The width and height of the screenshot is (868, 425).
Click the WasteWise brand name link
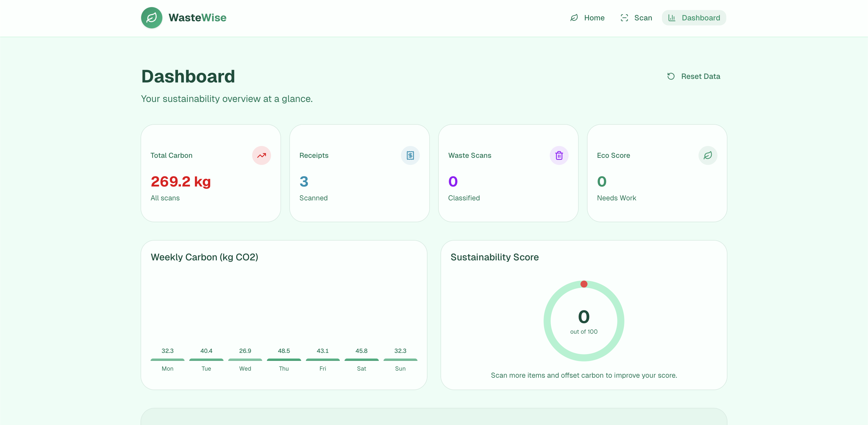pos(198,17)
